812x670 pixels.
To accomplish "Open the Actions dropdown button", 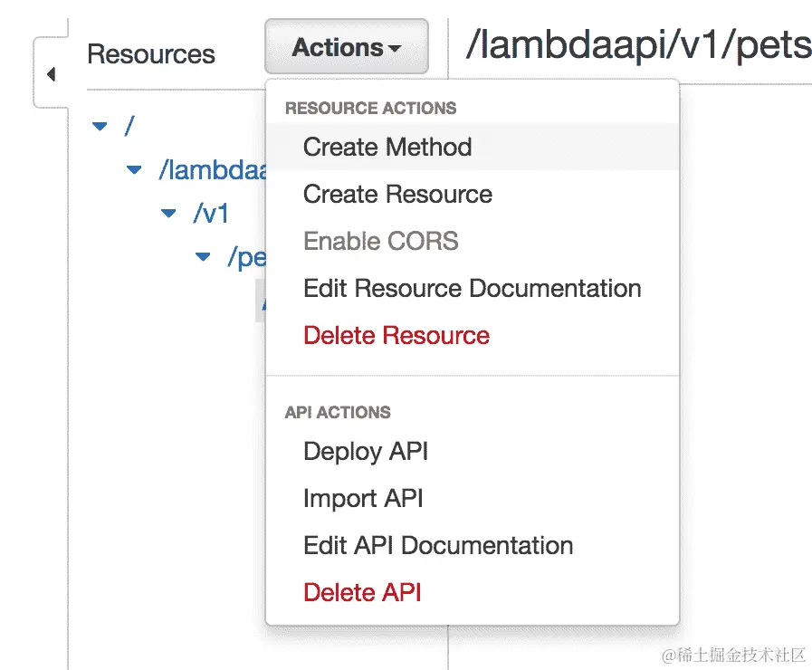I will click(x=346, y=47).
